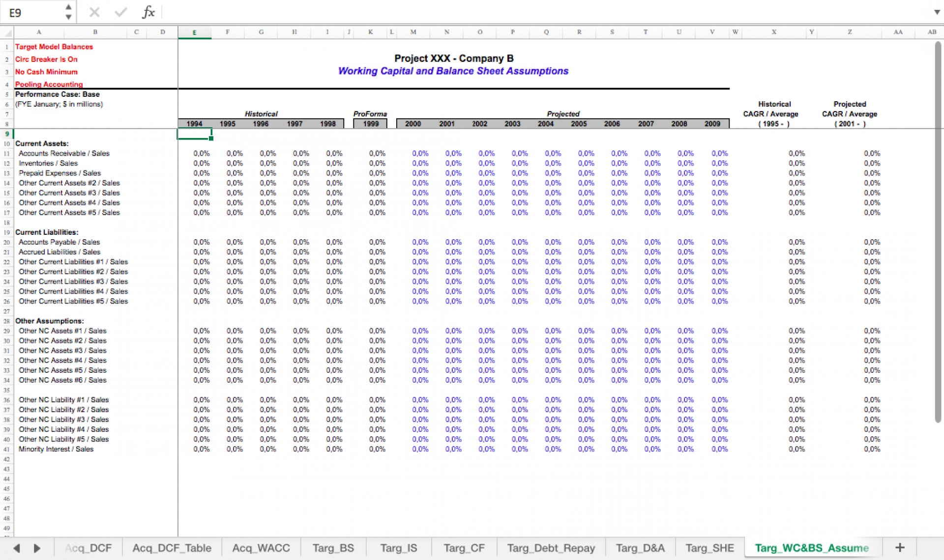The width and height of the screenshot is (944, 560).
Task: Open the Targ_Debt_Repay sheet tab
Action: point(551,548)
